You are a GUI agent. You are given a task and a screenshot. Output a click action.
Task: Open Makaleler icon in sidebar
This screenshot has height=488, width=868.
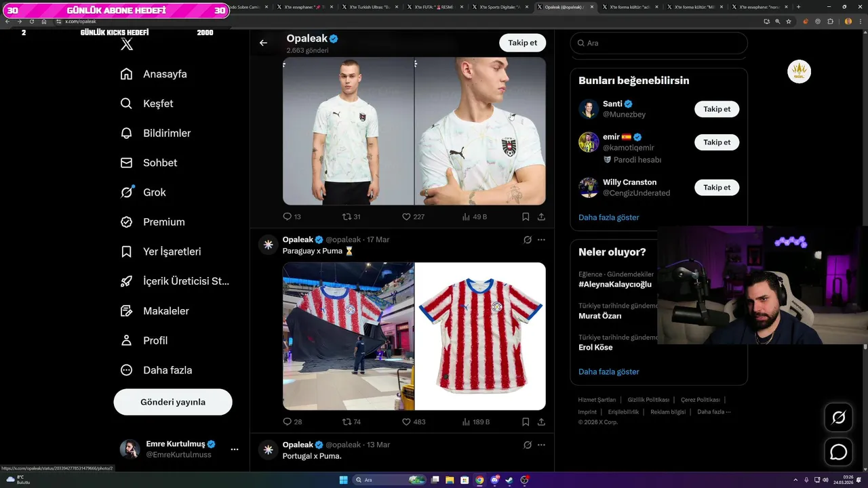126,310
